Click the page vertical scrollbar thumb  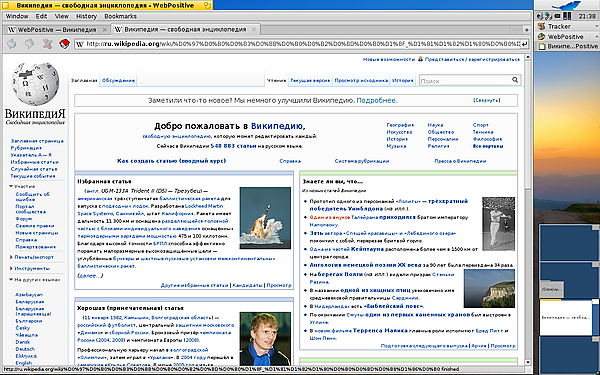click(x=528, y=125)
